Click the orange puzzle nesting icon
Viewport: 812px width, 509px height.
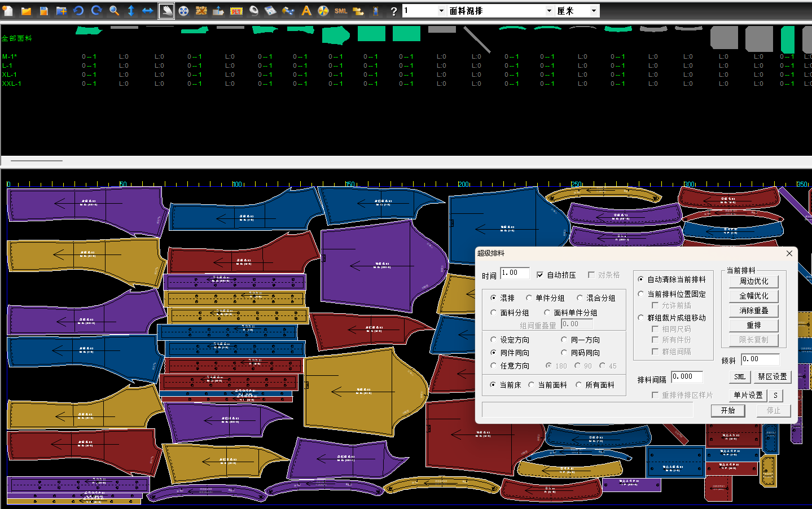coord(201,11)
